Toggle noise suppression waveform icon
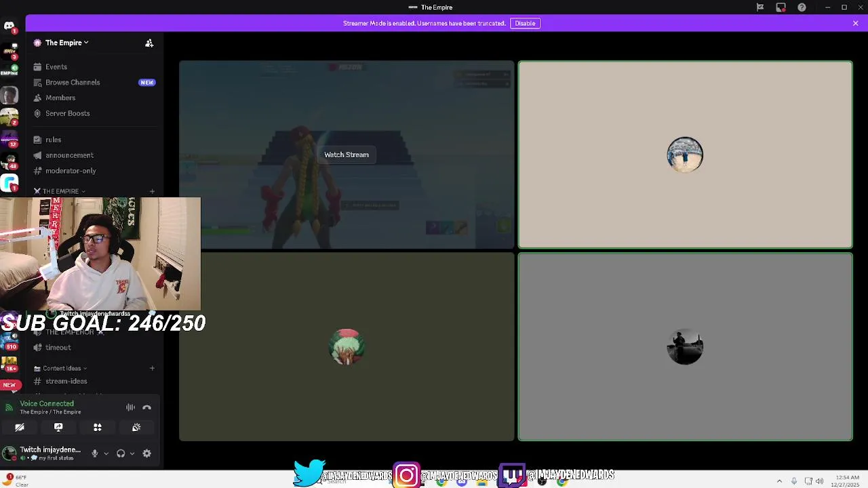The image size is (868, 488). 130,407
